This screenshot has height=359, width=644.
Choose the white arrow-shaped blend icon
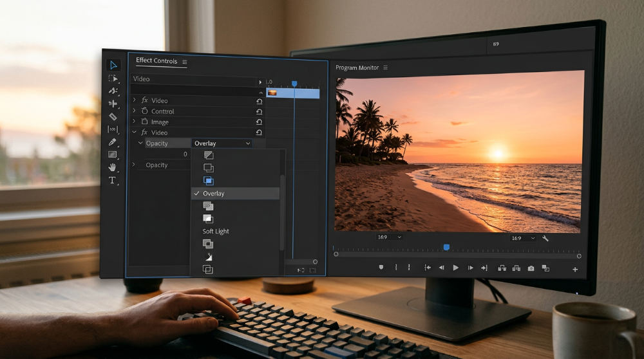(209, 257)
